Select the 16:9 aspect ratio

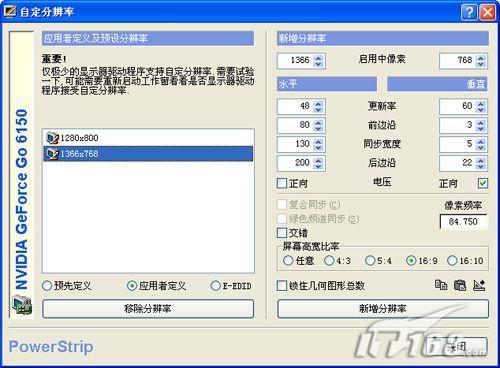(x=411, y=260)
